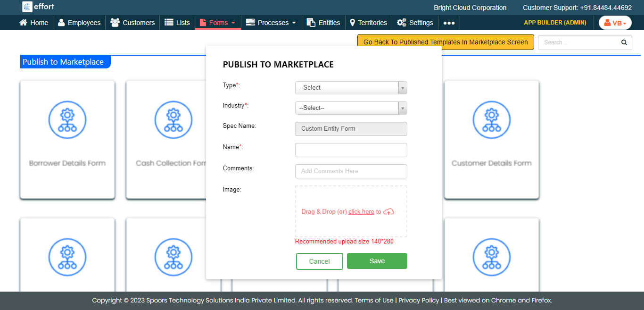Go to the Employees tab
The height and width of the screenshot is (310, 644).
(79, 23)
